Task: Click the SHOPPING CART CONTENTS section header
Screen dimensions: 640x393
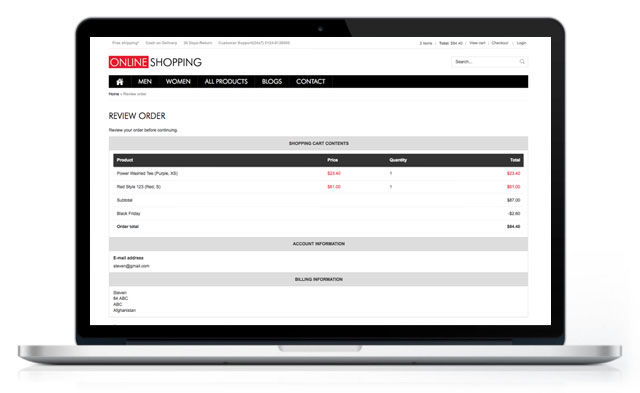Action: click(318, 143)
